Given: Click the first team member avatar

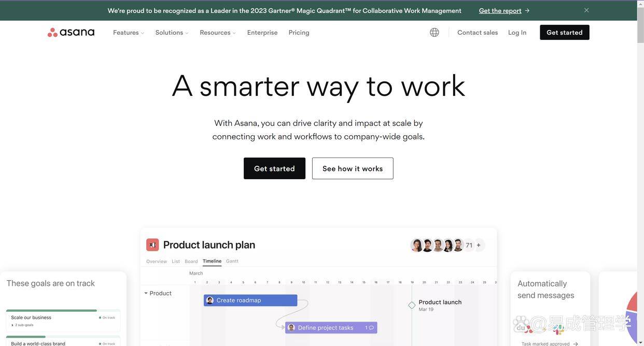Looking at the screenshot, I should click(417, 245).
